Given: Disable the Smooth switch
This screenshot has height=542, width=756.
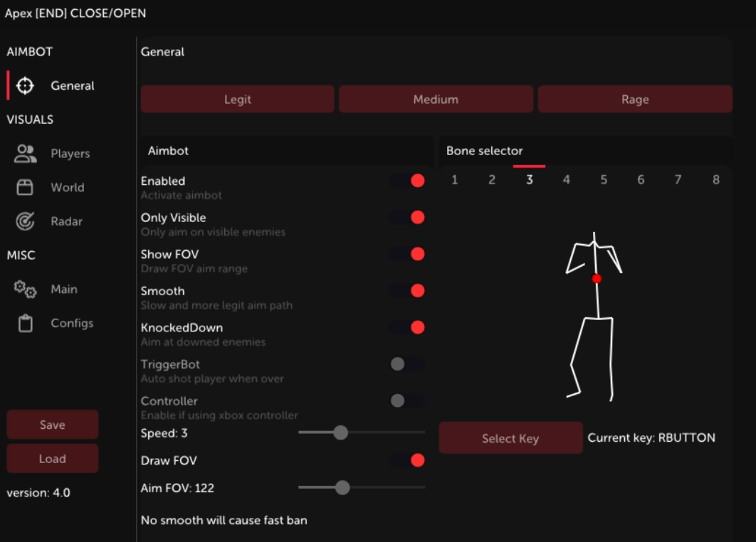Looking at the screenshot, I should [x=407, y=290].
